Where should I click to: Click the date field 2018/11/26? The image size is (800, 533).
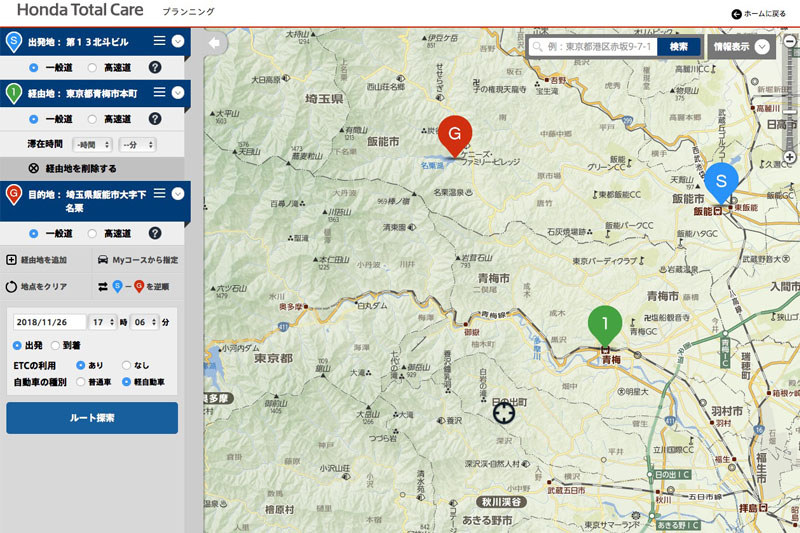[x=49, y=322]
